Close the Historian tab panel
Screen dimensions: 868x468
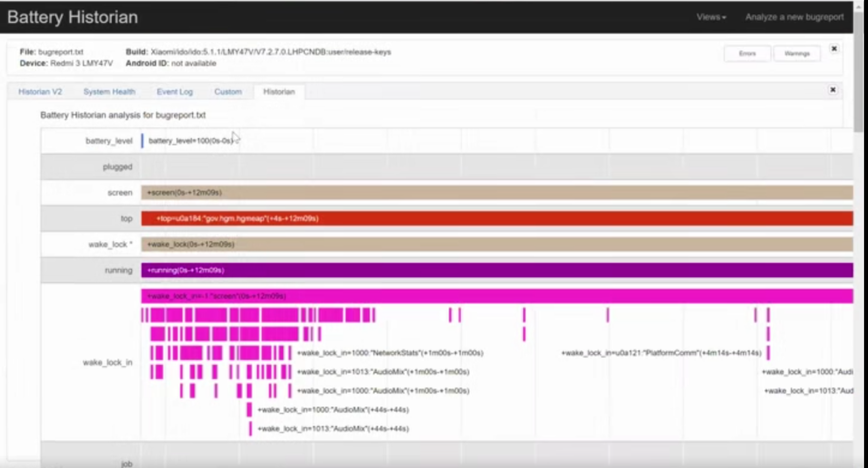click(833, 90)
